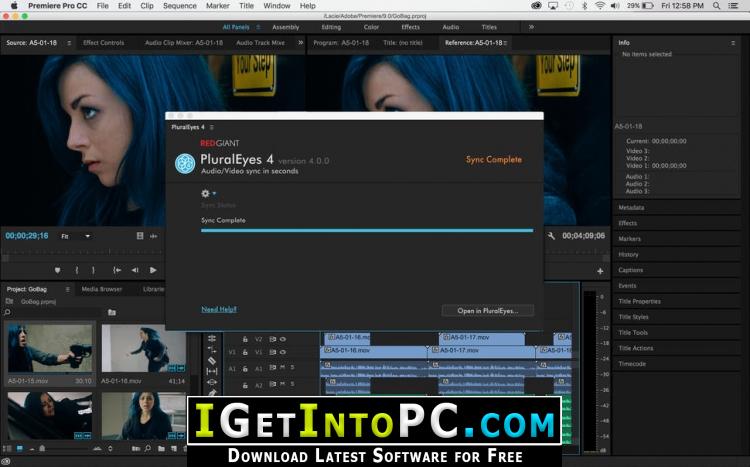Switch to Effect Controls tab
Screen dimensions: 750x467
(x=103, y=43)
